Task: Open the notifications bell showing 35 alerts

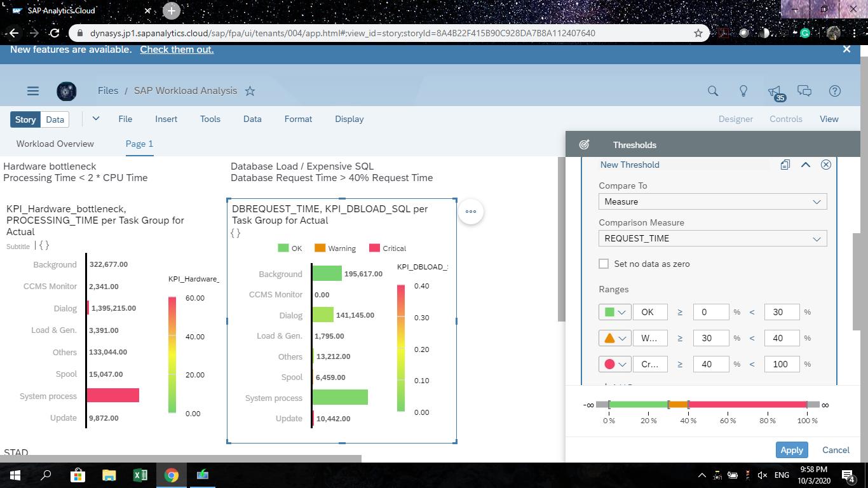Action: tap(774, 91)
